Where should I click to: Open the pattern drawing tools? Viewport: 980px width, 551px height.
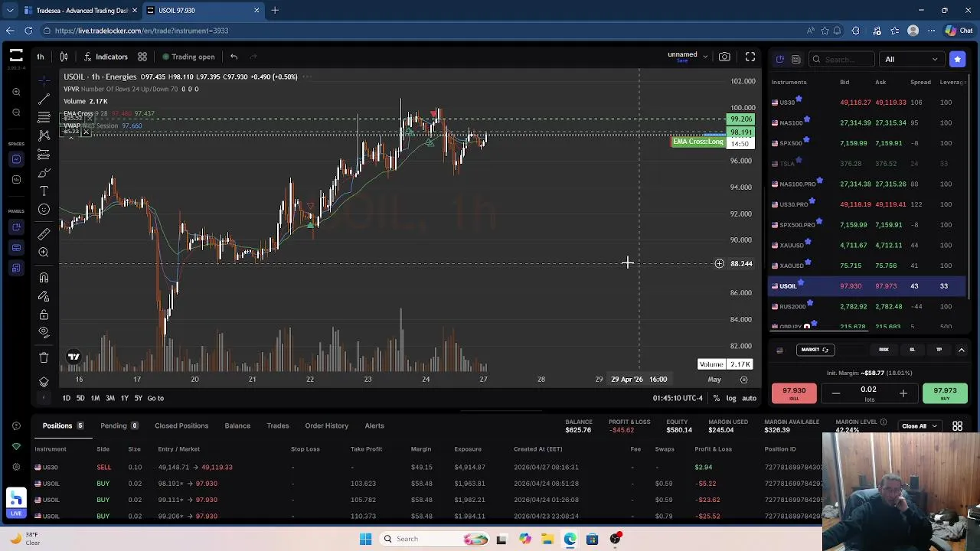click(44, 135)
